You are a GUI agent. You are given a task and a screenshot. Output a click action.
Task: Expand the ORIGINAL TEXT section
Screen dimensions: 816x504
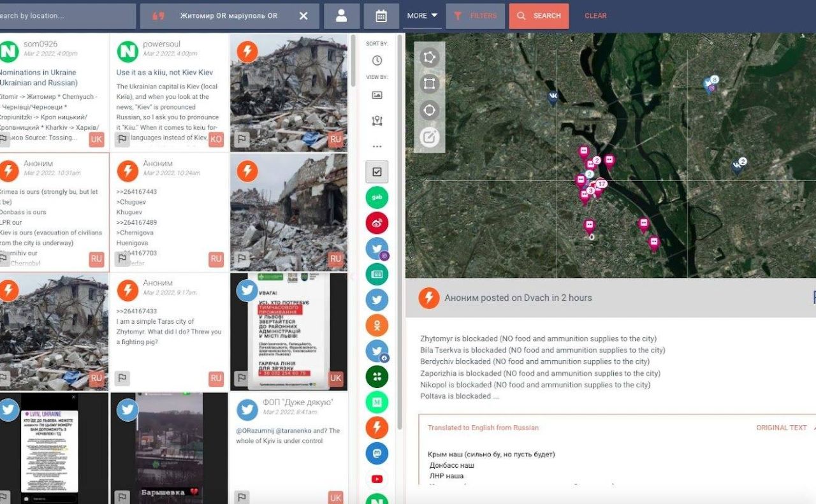click(781, 428)
